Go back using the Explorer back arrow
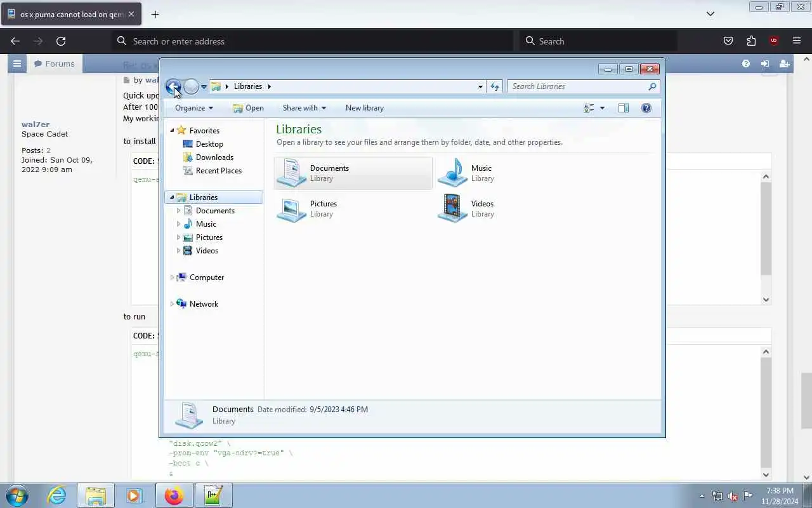 (173, 86)
